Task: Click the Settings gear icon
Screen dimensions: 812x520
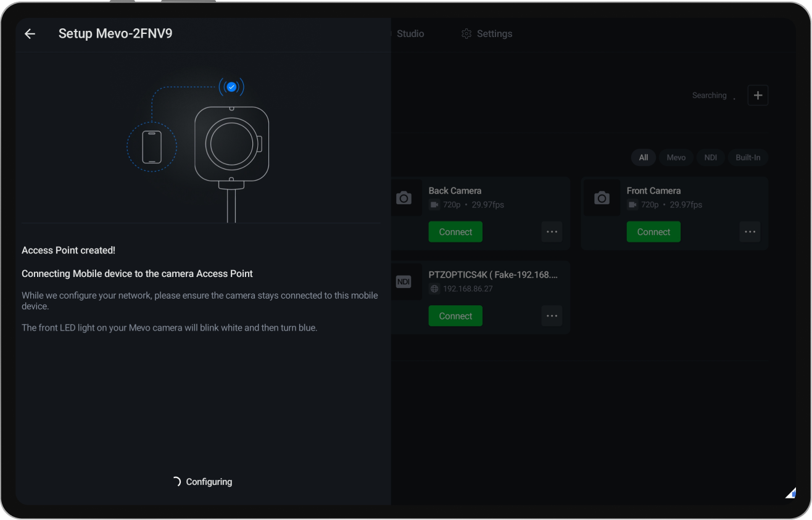Action: 466,34
